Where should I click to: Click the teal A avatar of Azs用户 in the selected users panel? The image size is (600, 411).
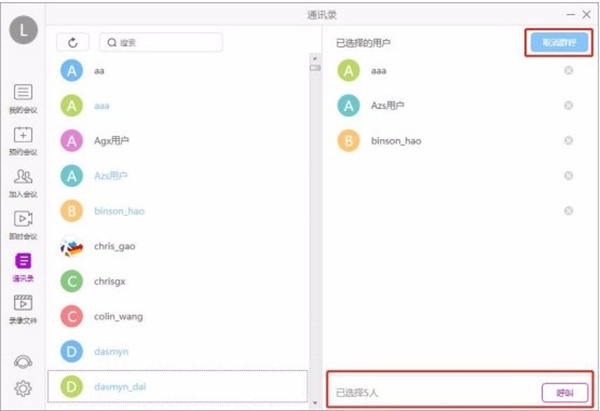pos(349,106)
